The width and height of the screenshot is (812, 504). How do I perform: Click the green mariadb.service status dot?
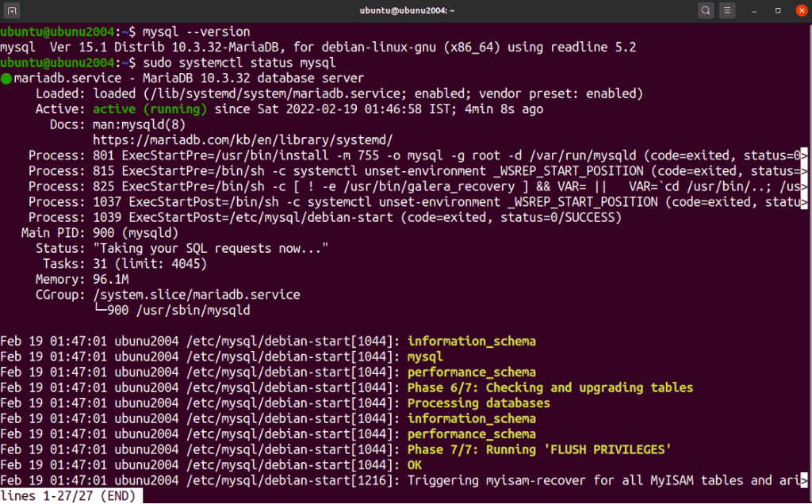[x=6, y=78]
